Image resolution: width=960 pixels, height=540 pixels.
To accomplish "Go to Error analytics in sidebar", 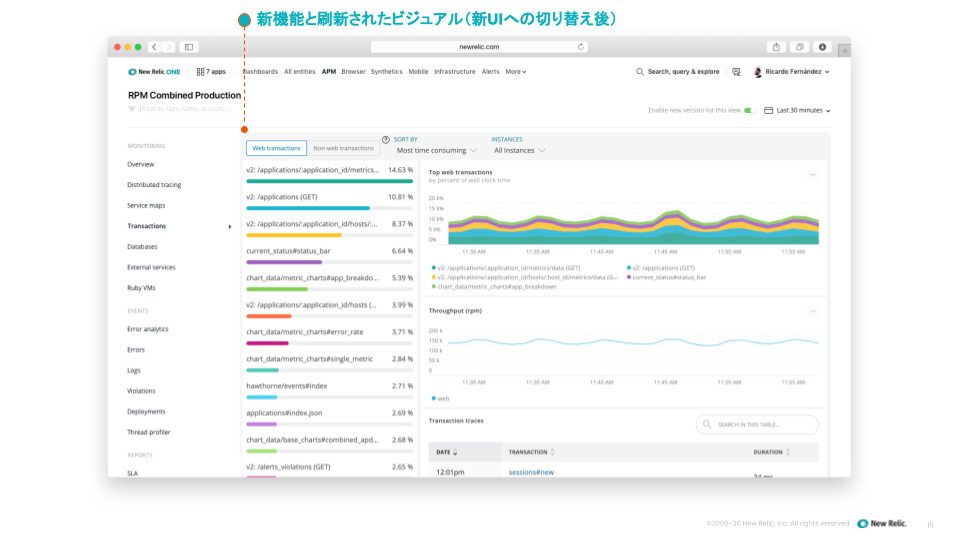I will [148, 329].
